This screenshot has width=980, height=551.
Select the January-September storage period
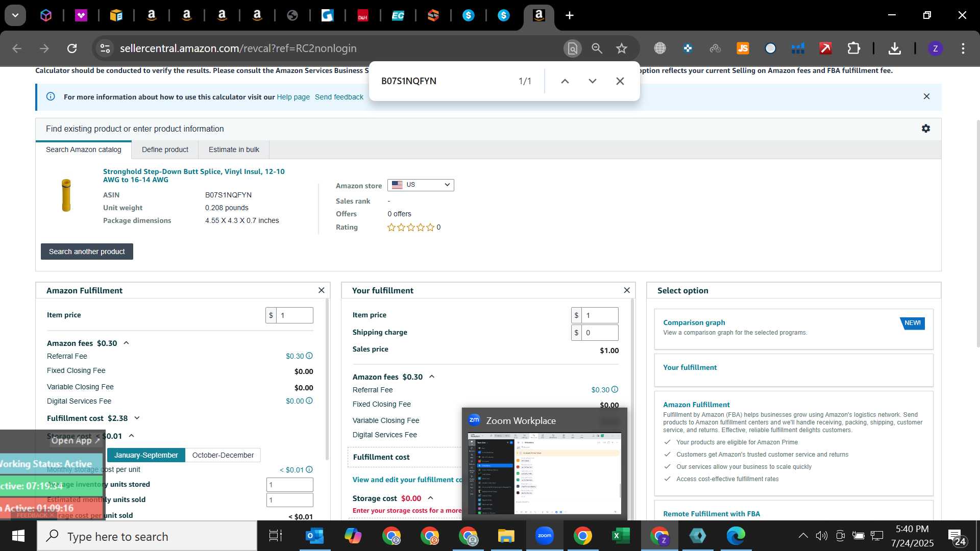[x=146, y=455]
